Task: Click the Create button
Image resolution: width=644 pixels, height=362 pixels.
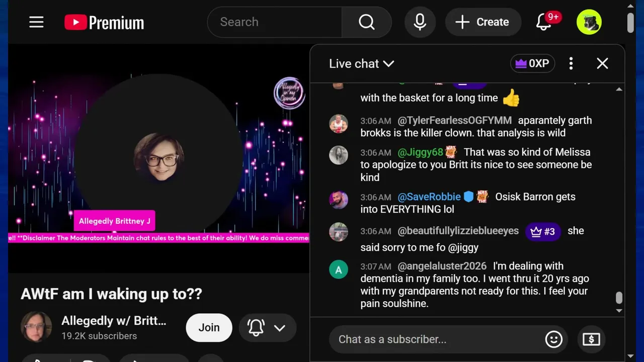Action: tap(483, 22)
